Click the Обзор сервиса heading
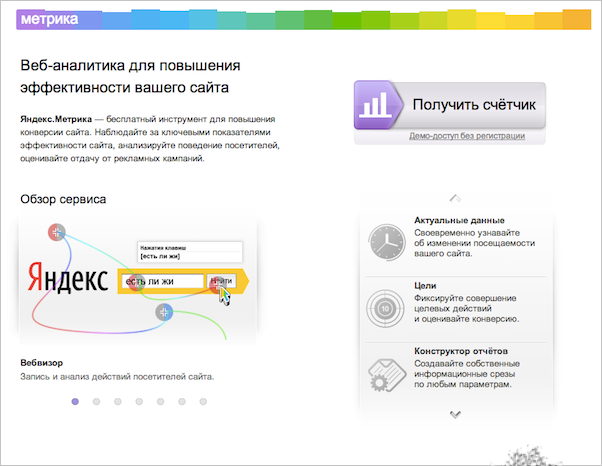This screenshot has width=602, height=466. coord(63,199)
